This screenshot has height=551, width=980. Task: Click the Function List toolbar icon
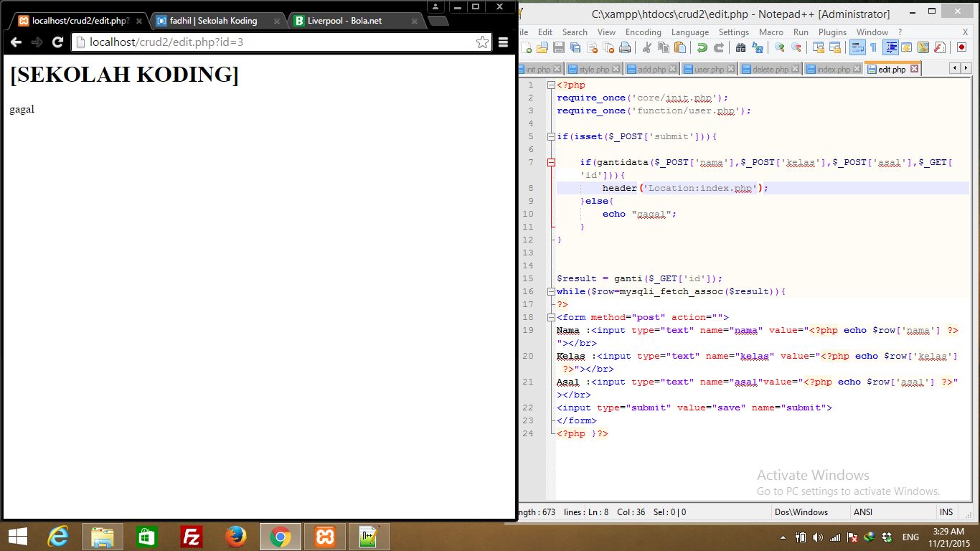coord(940,47)
